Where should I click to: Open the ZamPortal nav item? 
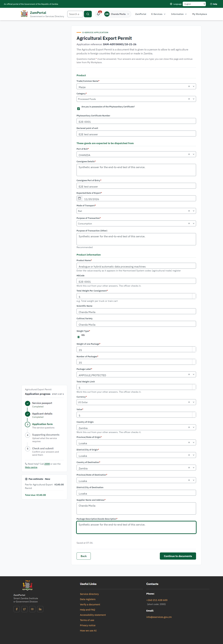click(141, 14)
